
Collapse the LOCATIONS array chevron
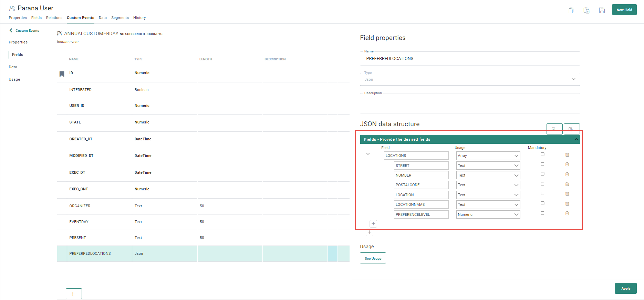[x=368, y=154]
